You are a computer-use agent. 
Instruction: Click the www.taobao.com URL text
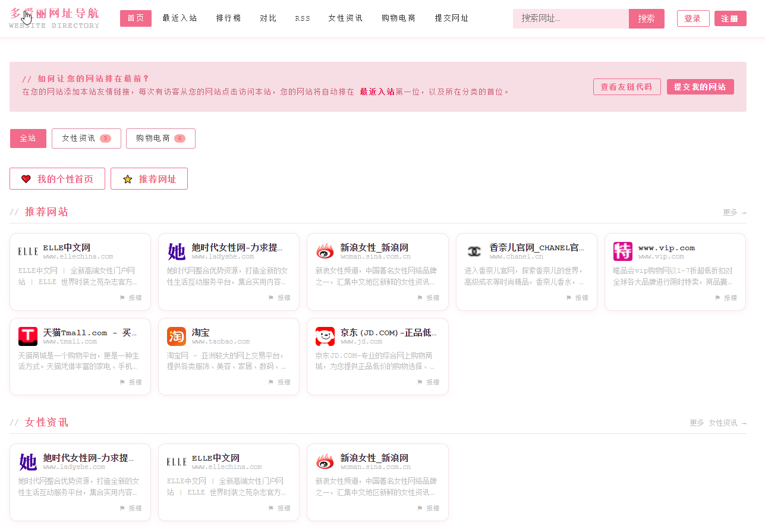(x=221, y=342)
